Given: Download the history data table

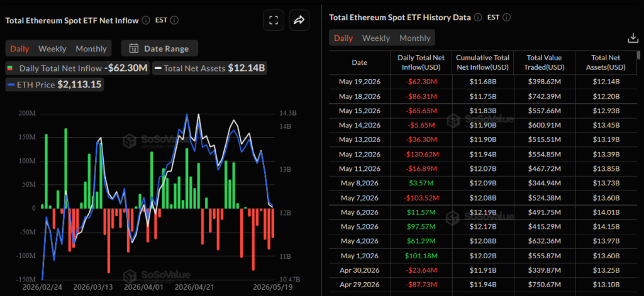Looking at the screenshot, I should point(633,38).
